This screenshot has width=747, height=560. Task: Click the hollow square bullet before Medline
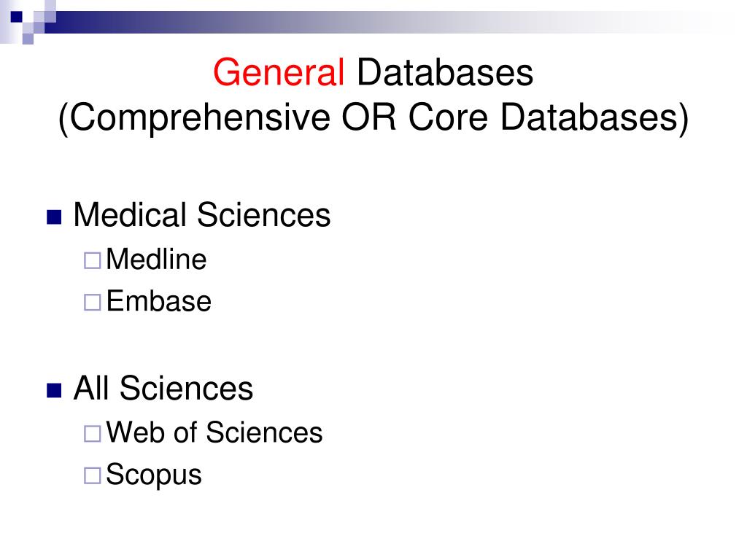[92, 260]
